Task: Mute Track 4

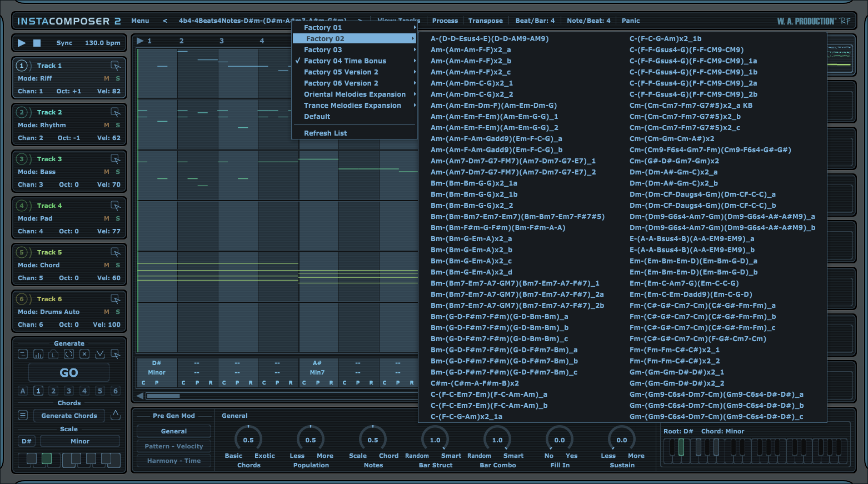Action: [107, 218]
